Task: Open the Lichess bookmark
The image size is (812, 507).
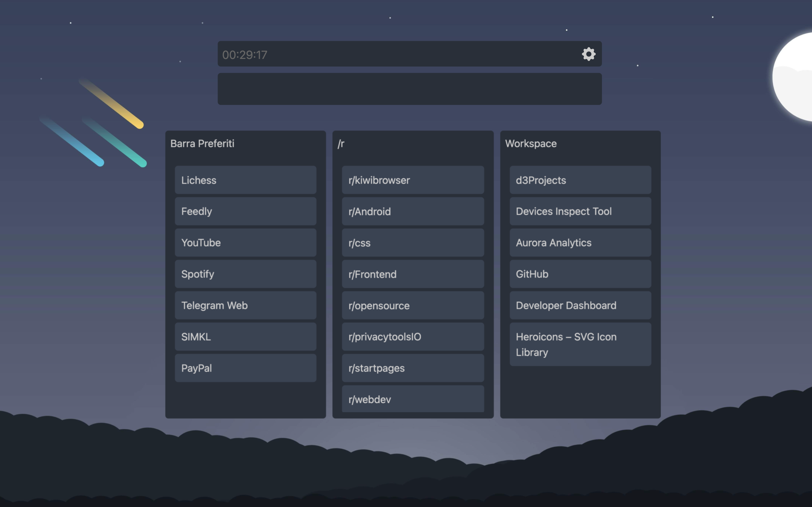Action: [245, 180]
